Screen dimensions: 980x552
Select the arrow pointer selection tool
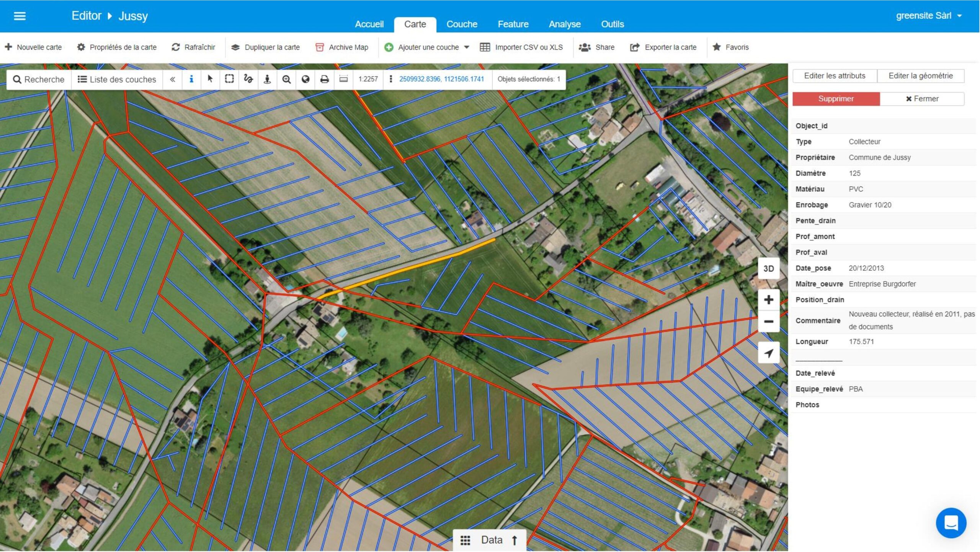[x=210, y=79]
